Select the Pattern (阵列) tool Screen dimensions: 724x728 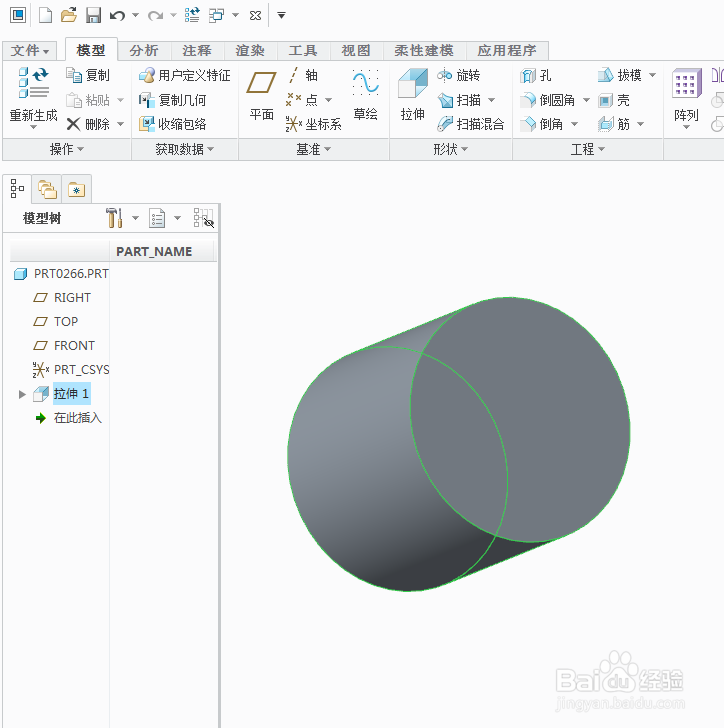pyautogui.click(x=686, y=98)
